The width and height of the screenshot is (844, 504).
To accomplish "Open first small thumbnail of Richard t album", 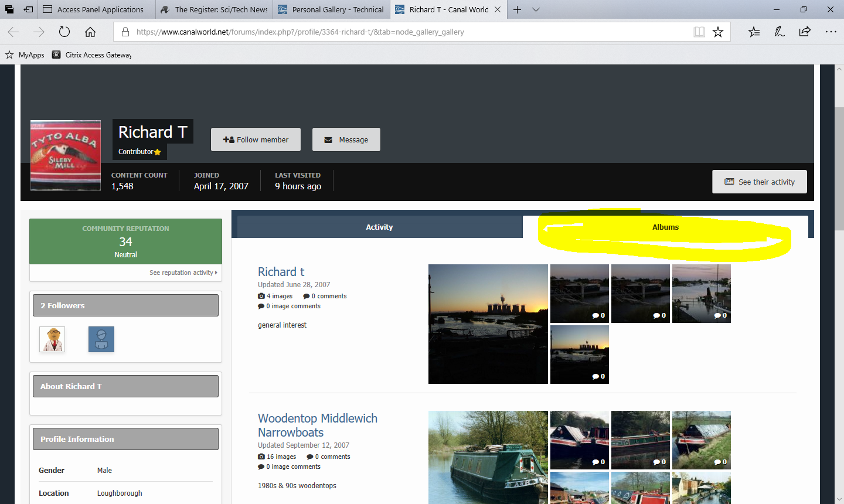I will tap(580, 294).
